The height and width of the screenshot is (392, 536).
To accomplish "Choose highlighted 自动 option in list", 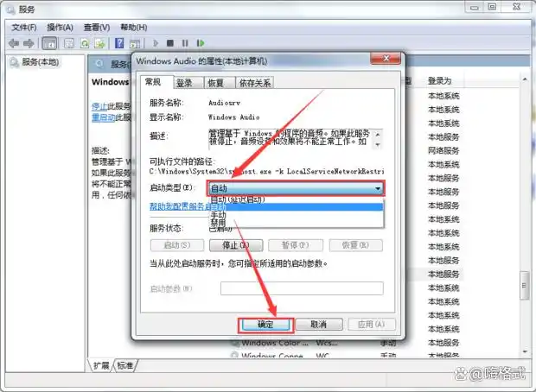I will click(x=296, y=207).
